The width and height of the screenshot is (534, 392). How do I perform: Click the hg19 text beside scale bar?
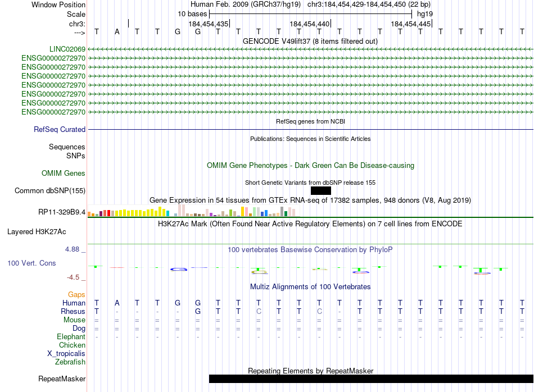click(x=425, y=14)
